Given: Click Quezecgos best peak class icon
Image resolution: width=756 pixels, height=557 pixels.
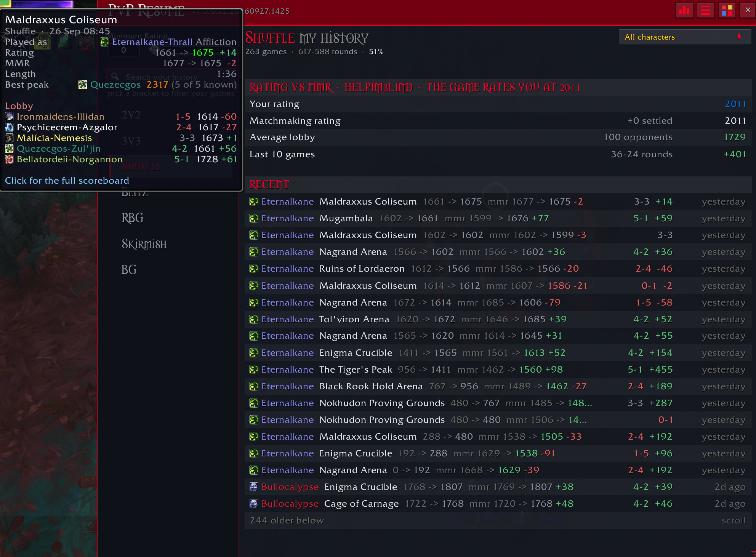Looking at the screenshot, I should [x=83, y=85].
